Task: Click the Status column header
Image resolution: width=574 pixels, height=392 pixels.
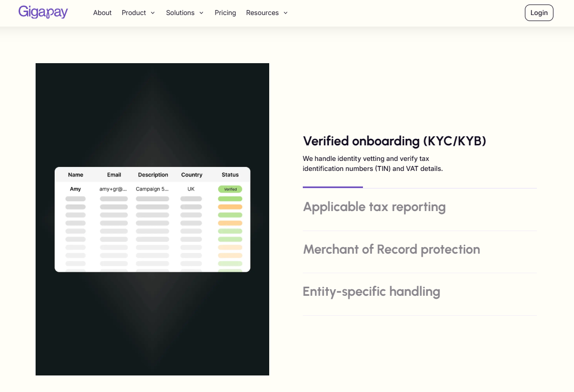Action: 230,174
